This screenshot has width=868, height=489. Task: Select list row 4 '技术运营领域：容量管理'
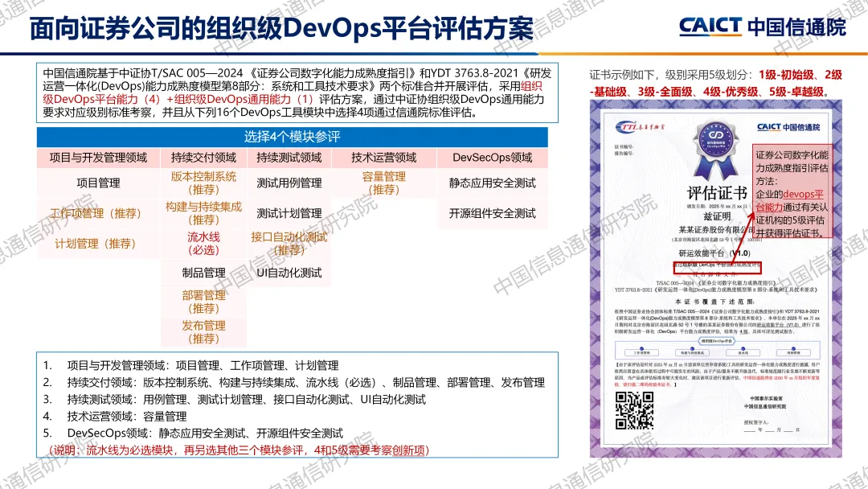click(115, 417)
